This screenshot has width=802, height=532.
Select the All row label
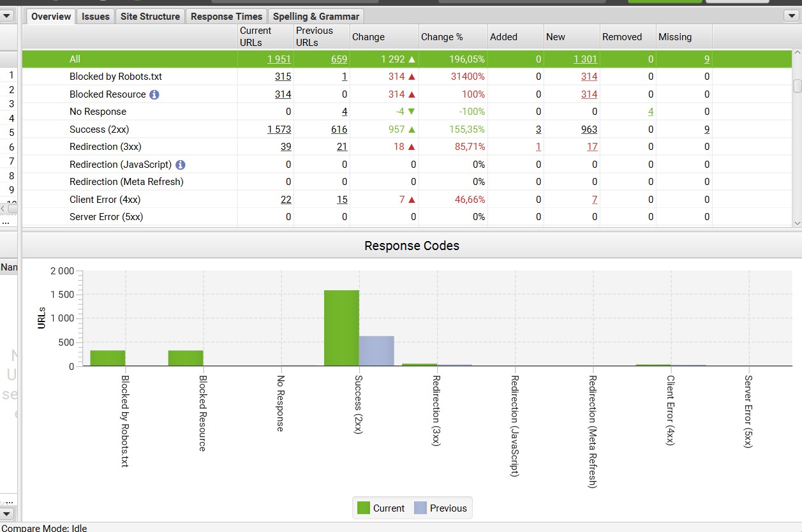pos(75,59)
